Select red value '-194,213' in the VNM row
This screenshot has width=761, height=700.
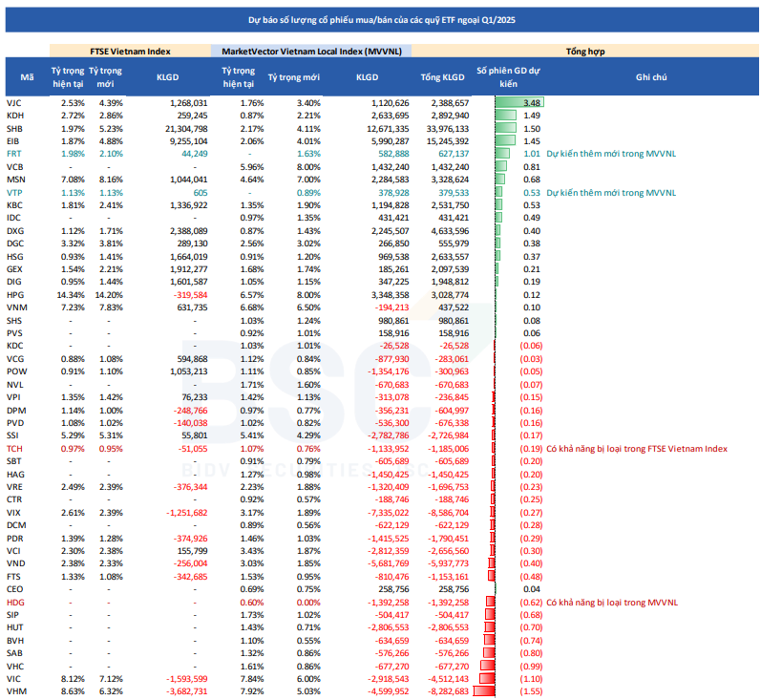(391, 308)
